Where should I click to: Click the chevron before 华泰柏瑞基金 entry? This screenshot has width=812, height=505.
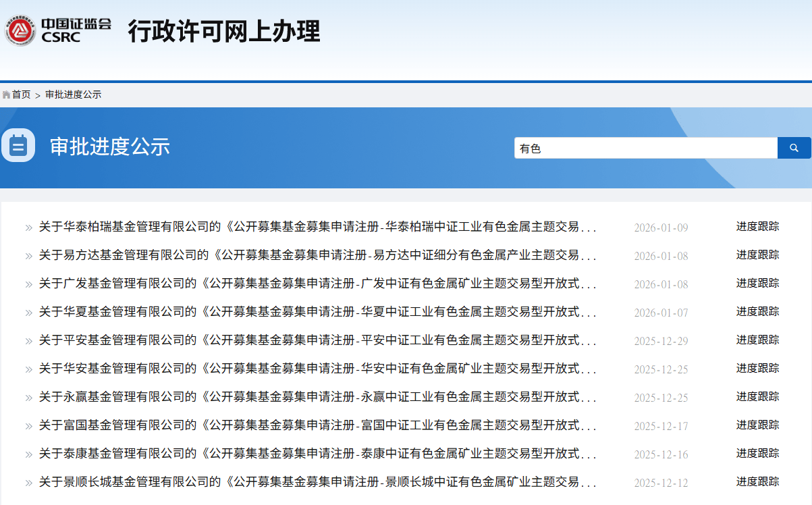(x=28, y=228)
